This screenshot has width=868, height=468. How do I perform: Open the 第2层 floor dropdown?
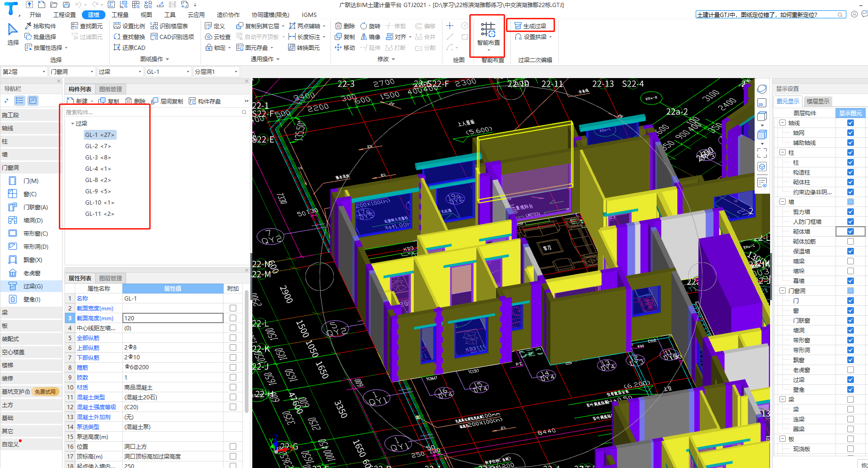[x=24, y=71]
